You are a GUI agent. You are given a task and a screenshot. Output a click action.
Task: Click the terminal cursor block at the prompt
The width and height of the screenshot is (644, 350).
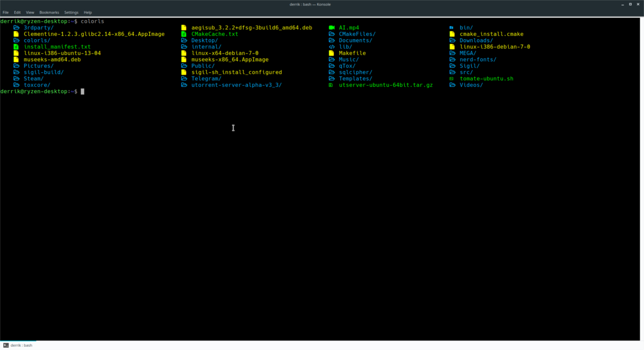[83, 91]
